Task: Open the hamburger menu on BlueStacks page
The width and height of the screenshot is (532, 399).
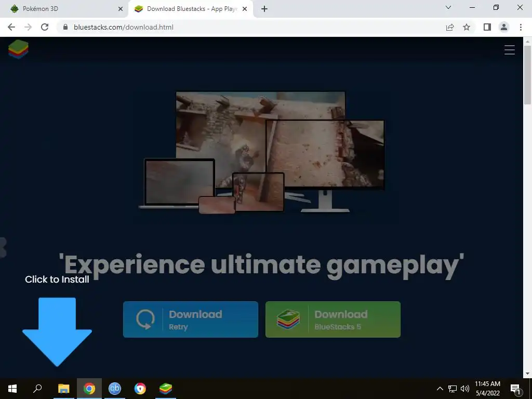Action: [509, 50]
